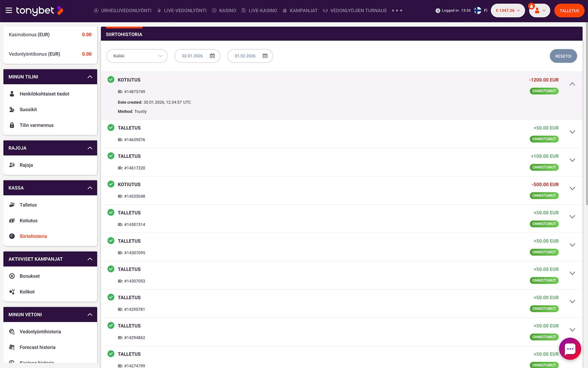Viewport: 588px width, 368px height.
Task: Click the ID #14617220 text
Action: click(132, 168)
